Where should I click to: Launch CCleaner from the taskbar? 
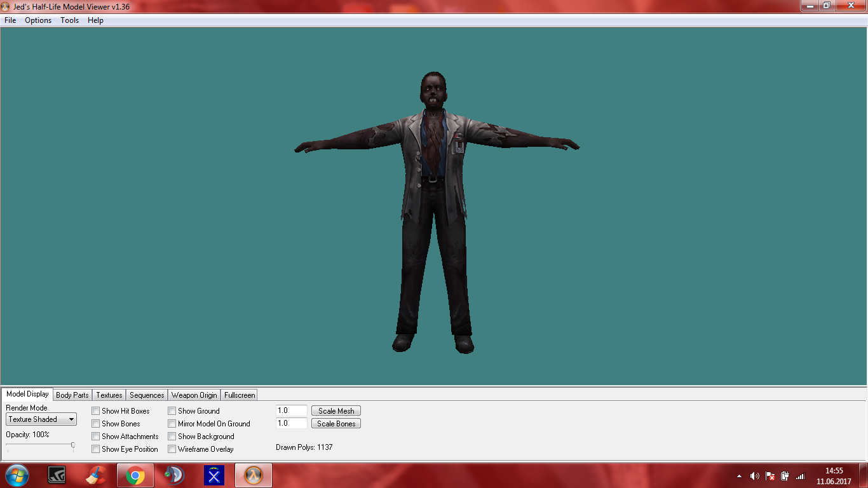96,475
